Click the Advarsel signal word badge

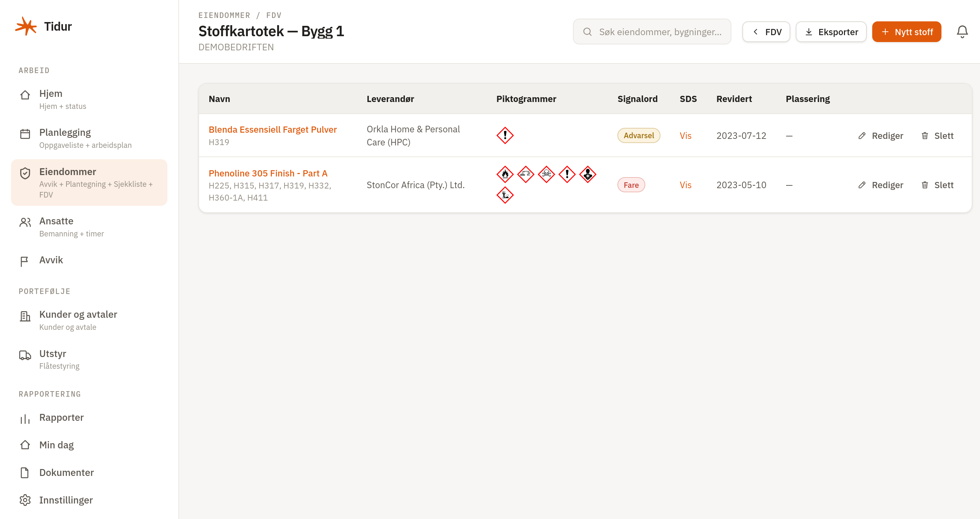tap(638, 135)
